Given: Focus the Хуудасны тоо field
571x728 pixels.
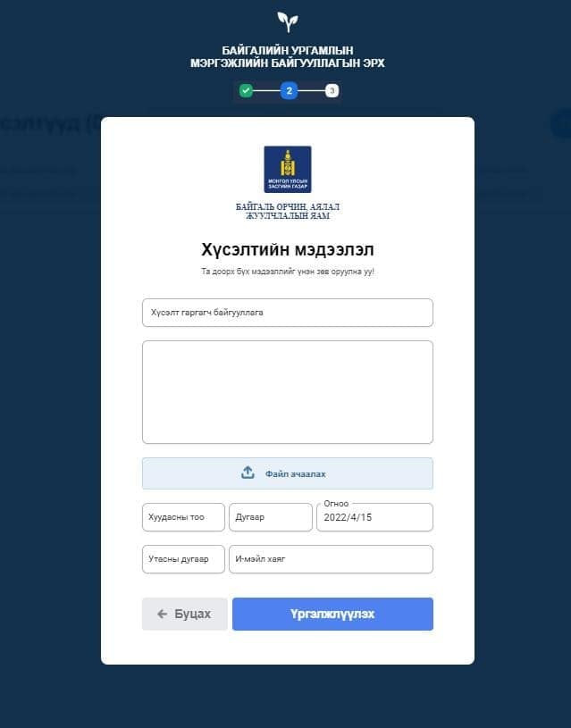Looking at the screenshot, I should coord(183,517).
